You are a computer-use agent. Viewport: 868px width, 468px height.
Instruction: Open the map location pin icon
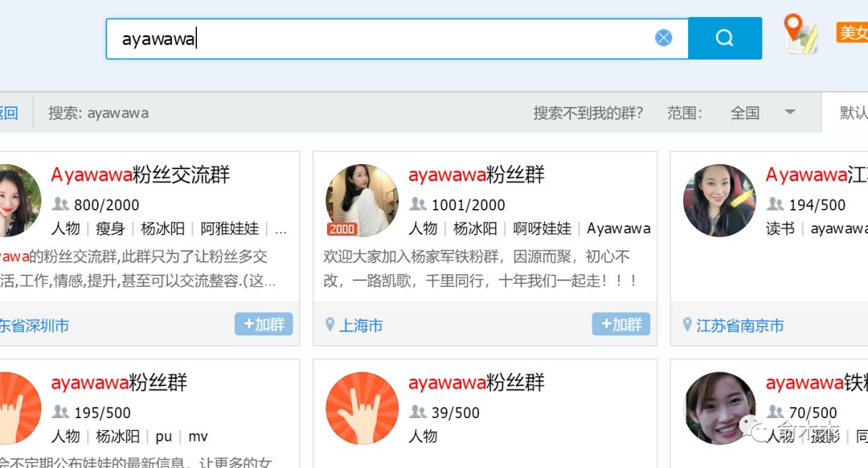click(801, 35)
